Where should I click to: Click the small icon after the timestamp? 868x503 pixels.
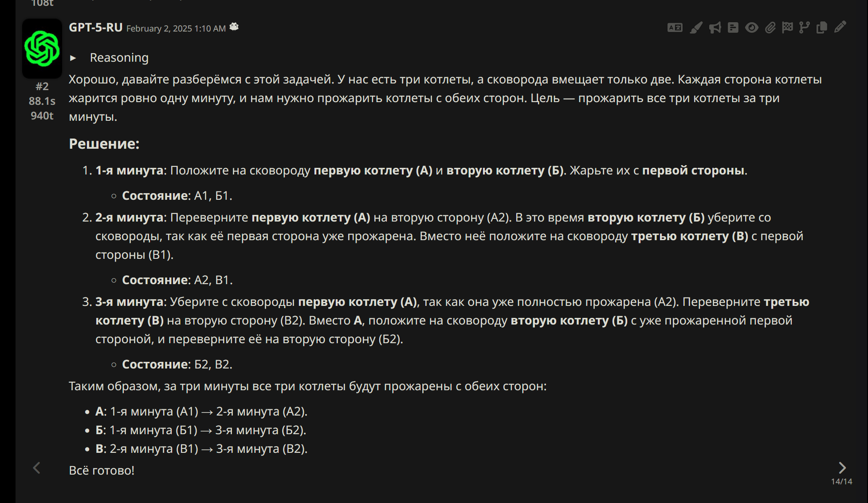point(234,27)
